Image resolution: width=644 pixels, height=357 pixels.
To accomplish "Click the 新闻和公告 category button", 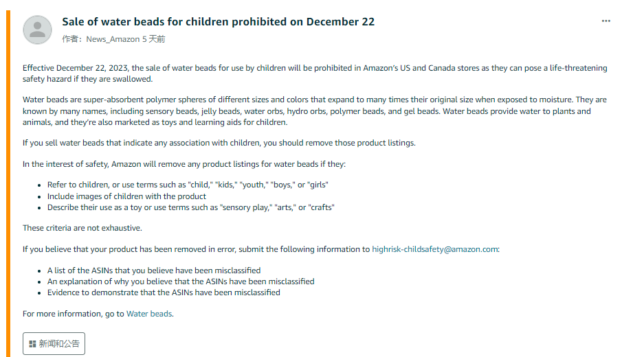I will click(x=54, y=343).
